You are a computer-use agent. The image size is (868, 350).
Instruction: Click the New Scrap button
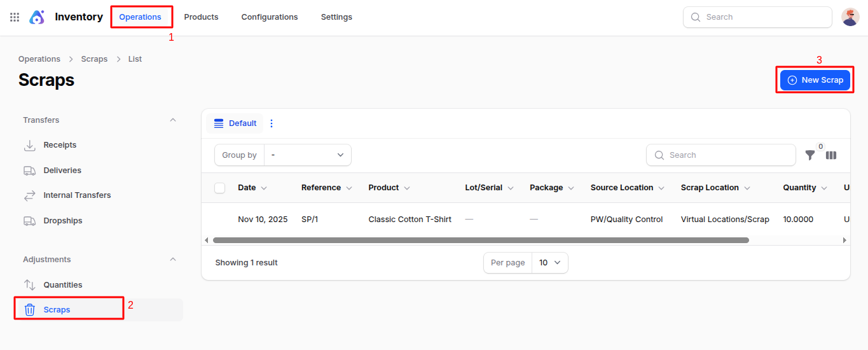(x=815, y=80)
